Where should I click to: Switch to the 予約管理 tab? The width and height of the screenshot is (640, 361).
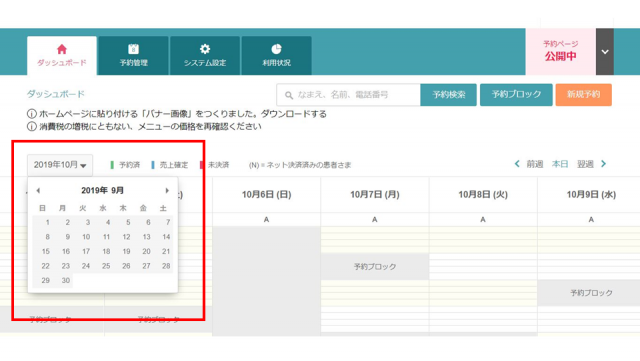click(133, 56)
